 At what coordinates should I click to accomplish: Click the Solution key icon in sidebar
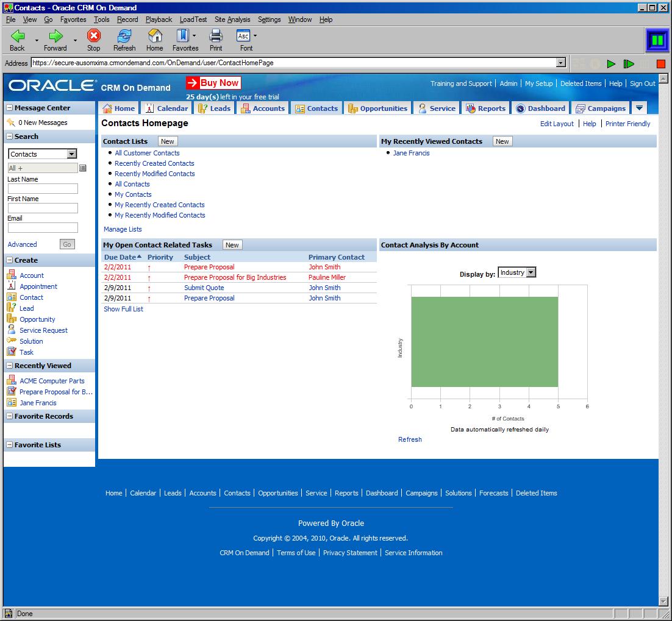point(12,341)
